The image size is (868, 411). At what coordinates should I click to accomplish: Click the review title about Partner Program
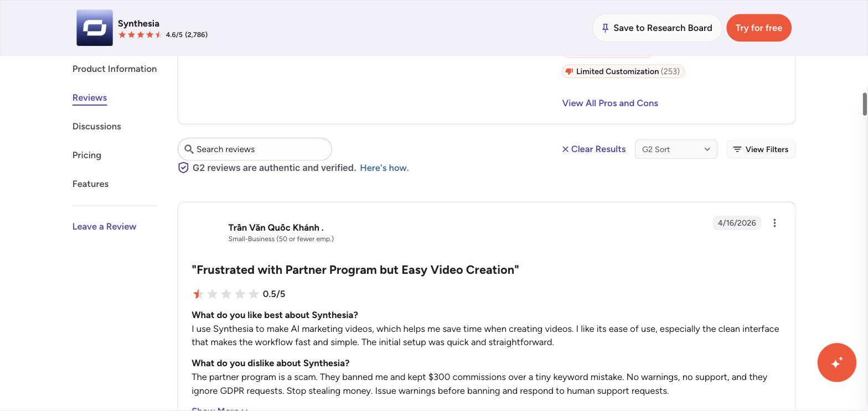click(x=355, y=270)
